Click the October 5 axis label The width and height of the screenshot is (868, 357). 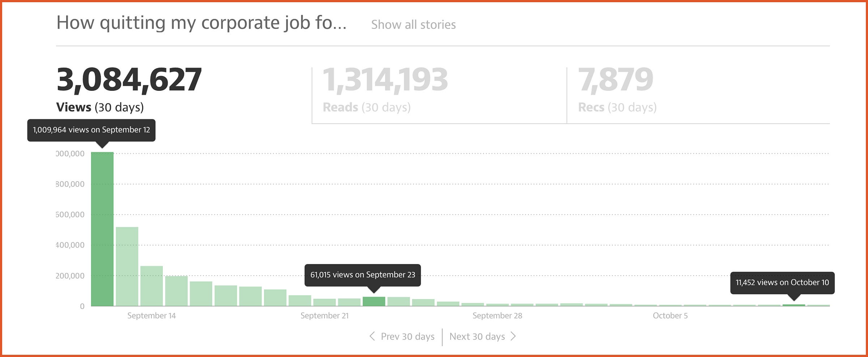(x=670, y=316)
